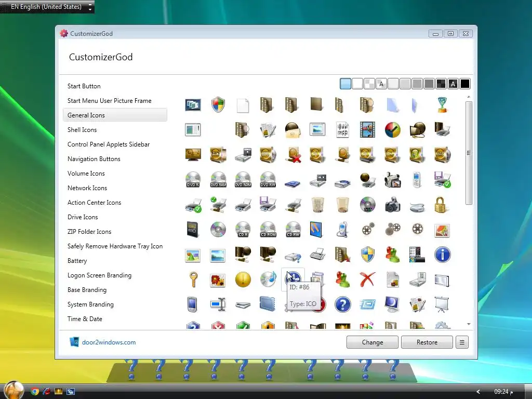Open the Time & Date category
Screen dimensions: 532x399
[x=115, y=319]
